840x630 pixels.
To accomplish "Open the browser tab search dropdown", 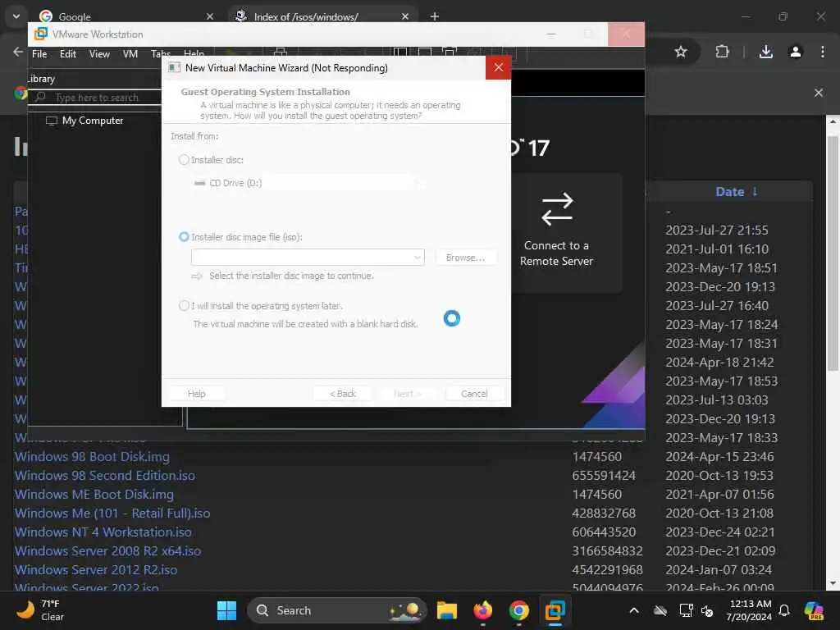I will [x=16, y=16].
